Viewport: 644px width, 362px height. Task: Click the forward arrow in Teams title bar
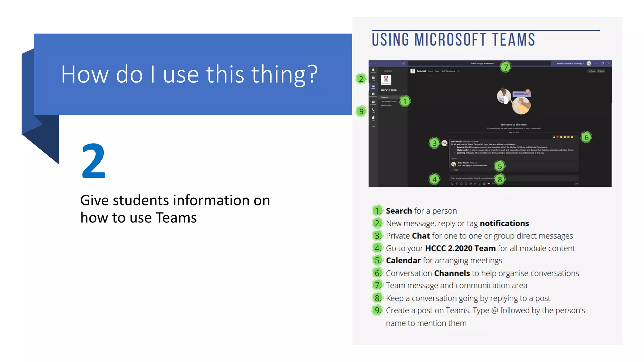pos(375,63)
